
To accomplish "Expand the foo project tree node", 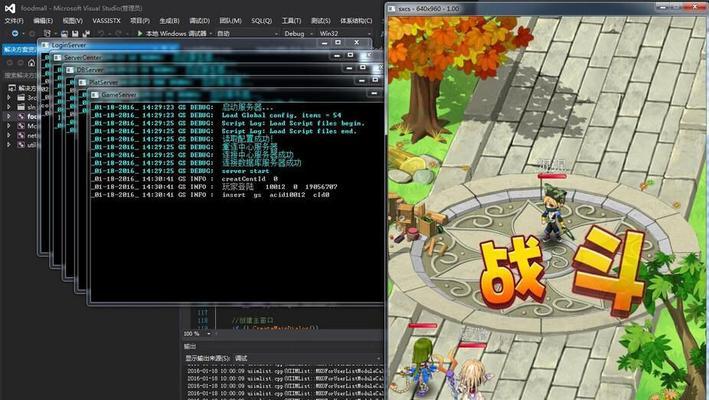I will tap(8, 117).
